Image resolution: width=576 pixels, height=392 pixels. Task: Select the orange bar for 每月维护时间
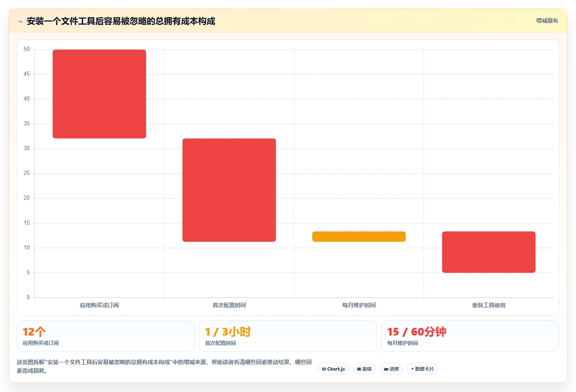359,237
